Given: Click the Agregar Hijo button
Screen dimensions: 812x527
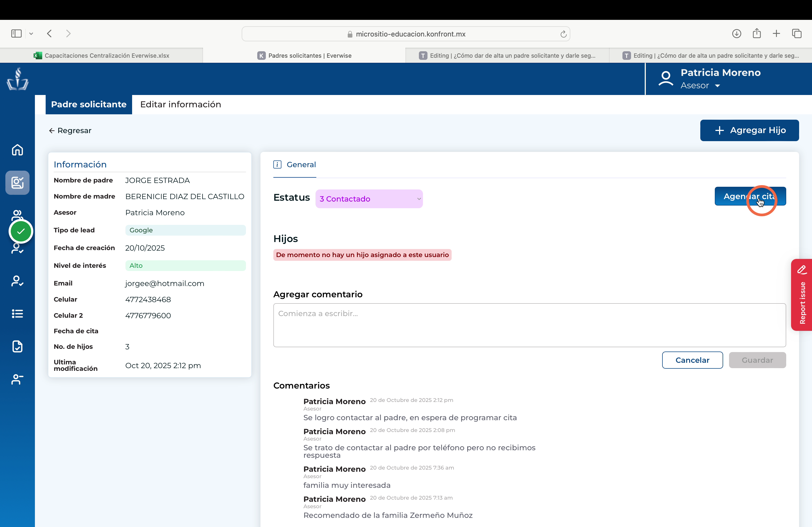Looking at the screenshot, I should [749, 130].
